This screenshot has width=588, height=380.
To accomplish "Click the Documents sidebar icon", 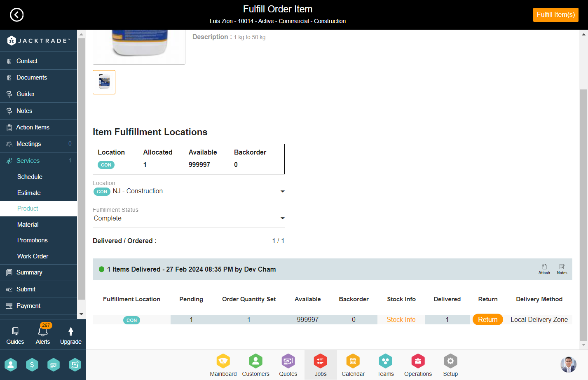I will point(9,78).
